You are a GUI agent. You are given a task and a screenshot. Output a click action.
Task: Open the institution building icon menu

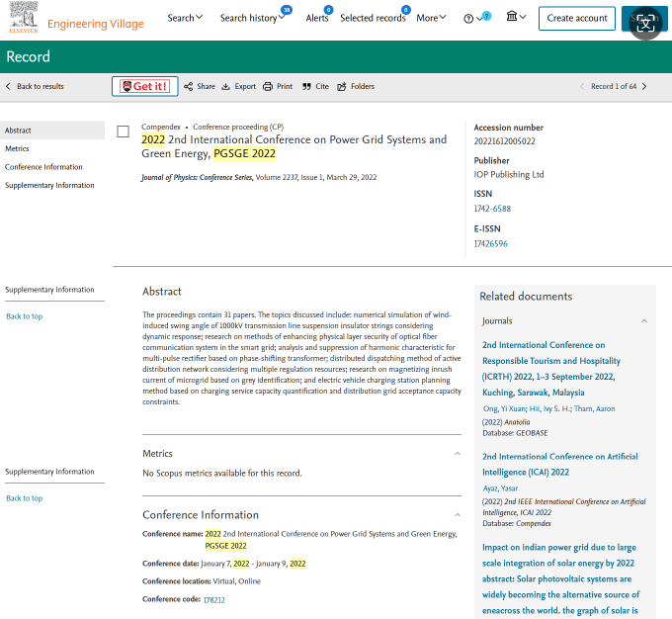pos(512,17)
